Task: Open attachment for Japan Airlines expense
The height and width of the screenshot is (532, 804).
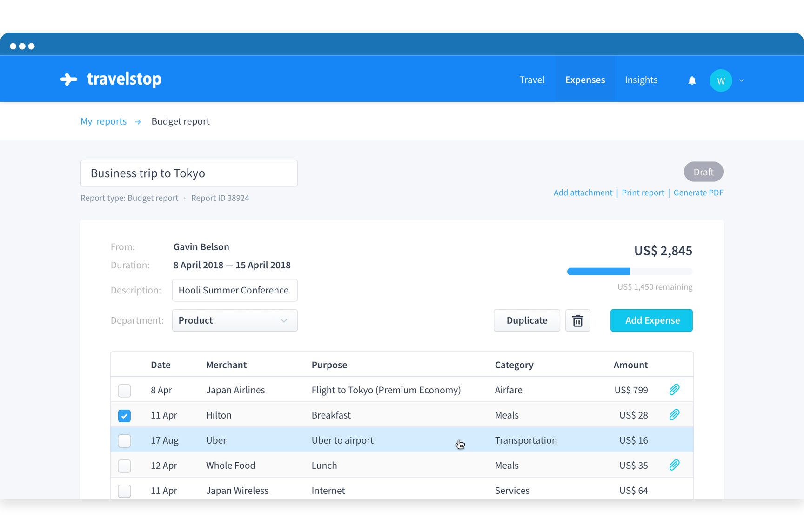Action: point(674,390)
